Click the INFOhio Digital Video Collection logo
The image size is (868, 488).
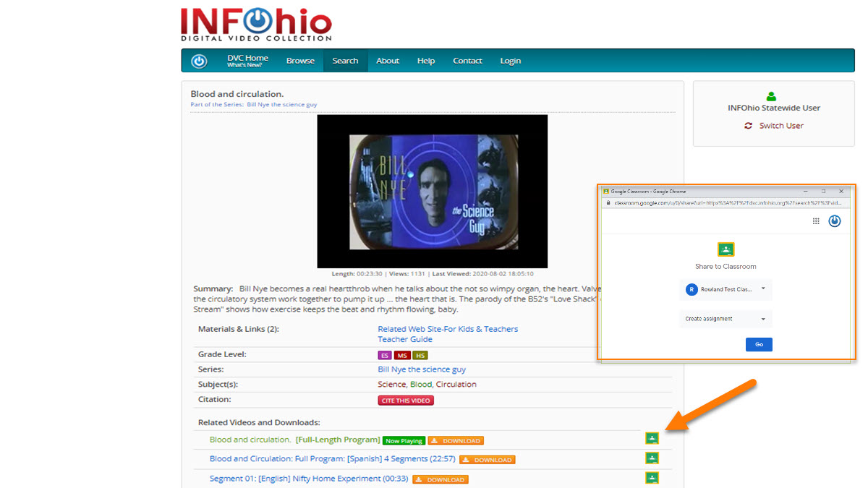[256, 24]
